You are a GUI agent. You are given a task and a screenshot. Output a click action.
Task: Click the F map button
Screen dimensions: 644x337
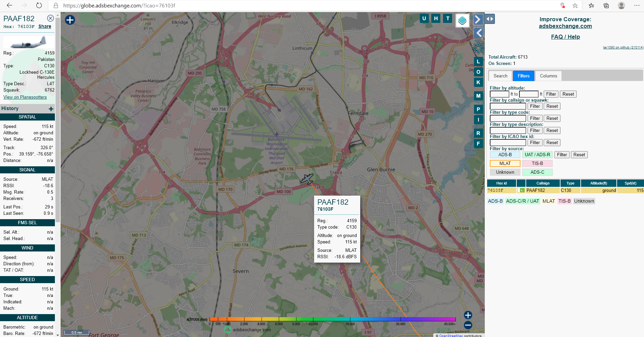click(x=478, y=144)
